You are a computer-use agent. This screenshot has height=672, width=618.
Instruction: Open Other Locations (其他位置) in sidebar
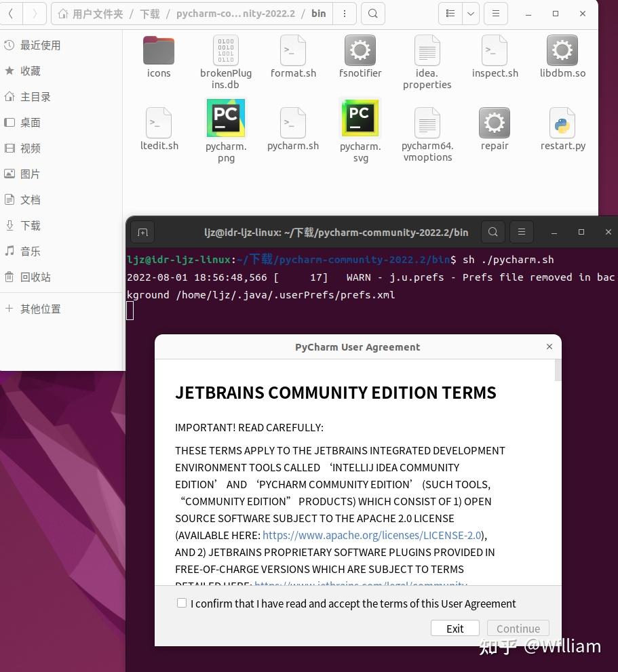(61, 309)
